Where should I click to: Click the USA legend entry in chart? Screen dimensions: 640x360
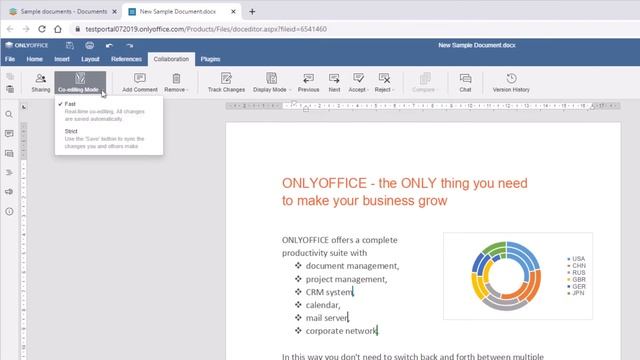coord(576,259)
